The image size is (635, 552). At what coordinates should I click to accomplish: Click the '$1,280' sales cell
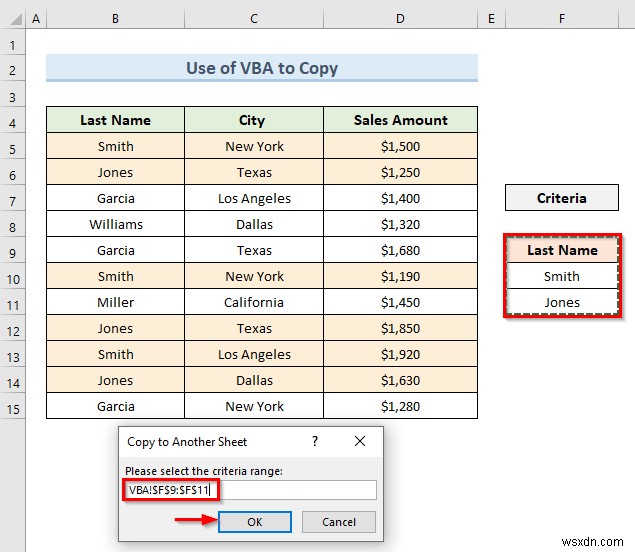pos(401,406)
